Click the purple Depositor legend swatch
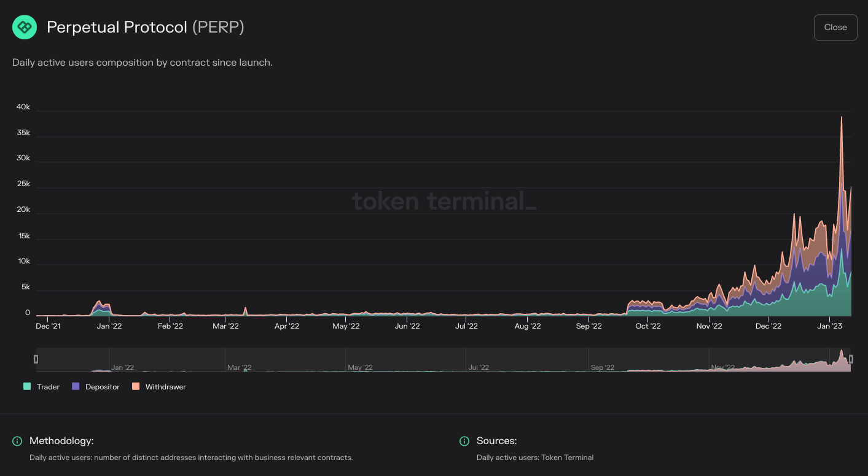 point(75,386)
